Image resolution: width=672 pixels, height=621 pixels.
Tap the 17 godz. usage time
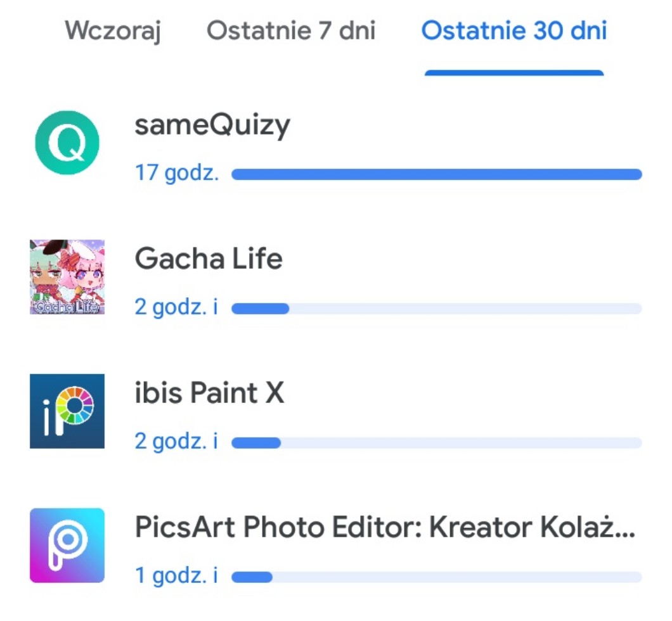coord(177,173)
